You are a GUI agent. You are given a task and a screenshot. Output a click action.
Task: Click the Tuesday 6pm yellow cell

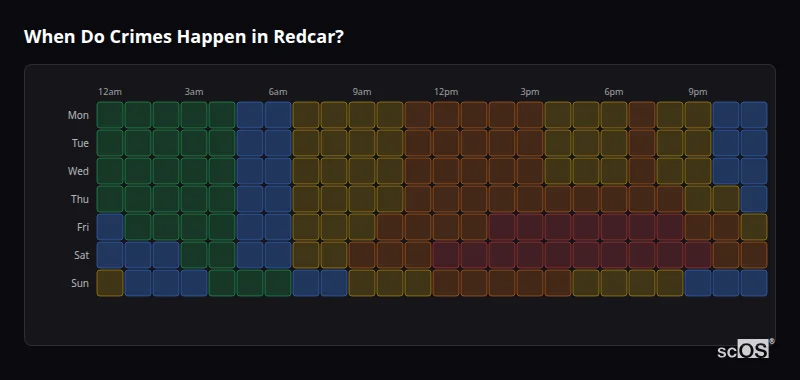point(614,143)
